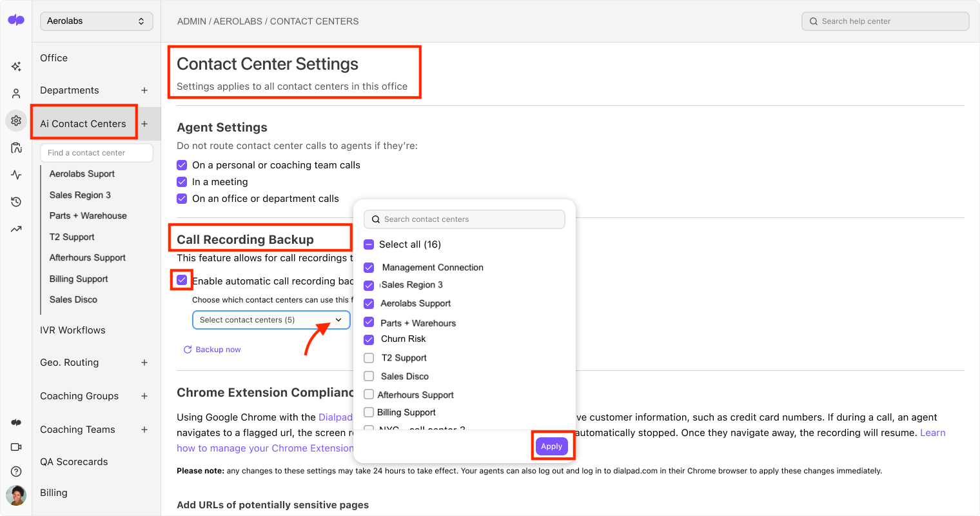Screen dimensions: 980x516
Task: Uncheck the In a meeting checkbox
Action: [182, 182]
